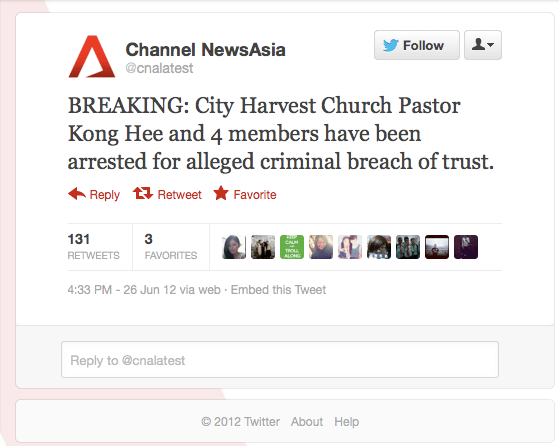View the 131 Retweets list

[x=93, y=247]
